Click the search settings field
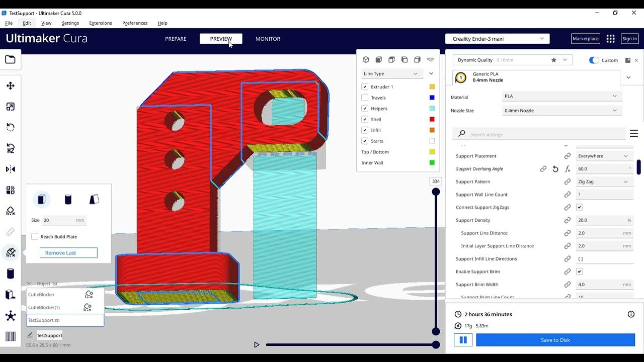The height and width of the screenshot is (362, 644). click(x=539, y=134)
